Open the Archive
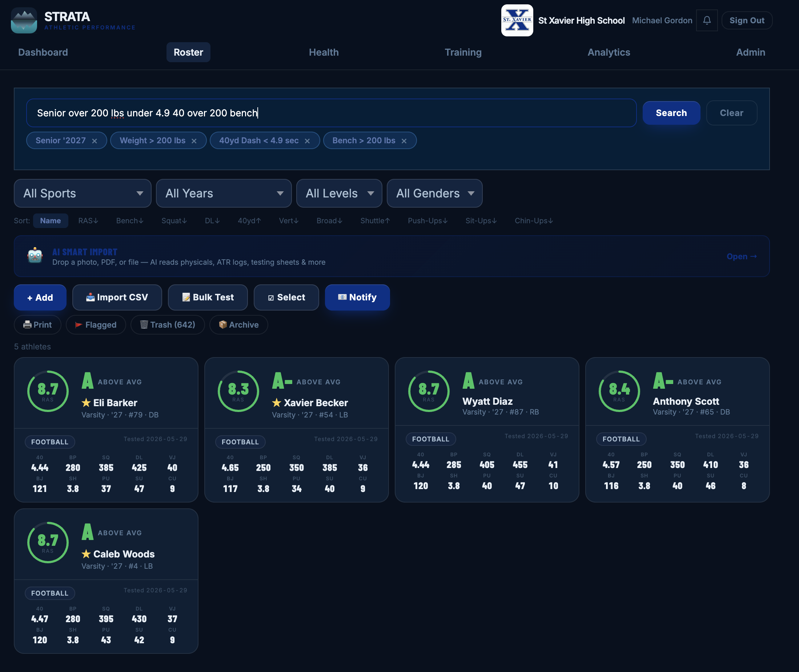 tap(239, 325)
